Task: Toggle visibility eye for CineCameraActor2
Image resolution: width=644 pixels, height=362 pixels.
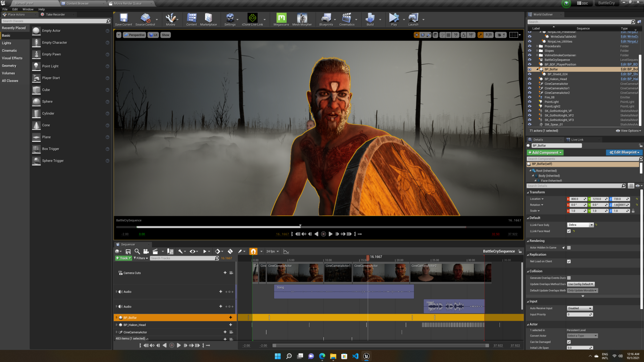Action: click(529, 93)
